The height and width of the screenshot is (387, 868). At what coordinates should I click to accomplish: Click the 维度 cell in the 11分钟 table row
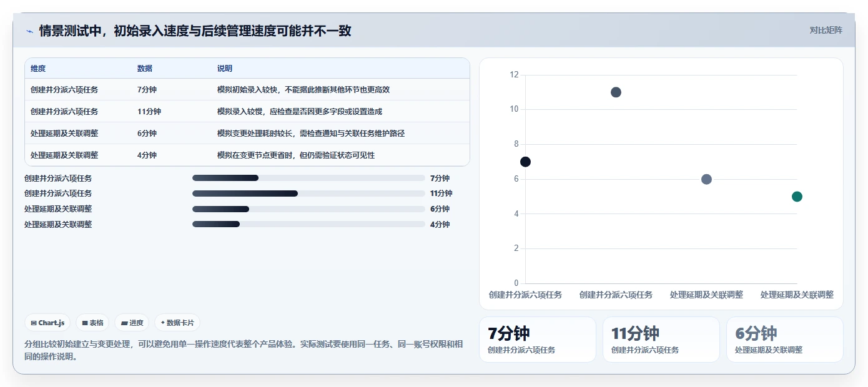click(64, 111)
